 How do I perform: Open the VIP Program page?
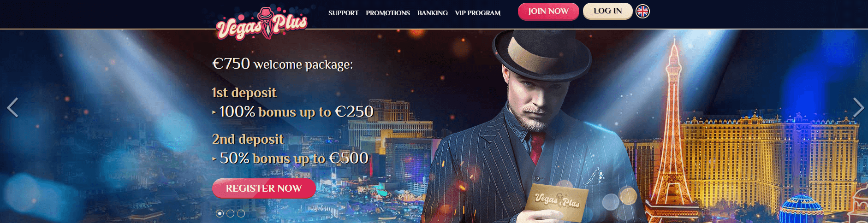478,13
